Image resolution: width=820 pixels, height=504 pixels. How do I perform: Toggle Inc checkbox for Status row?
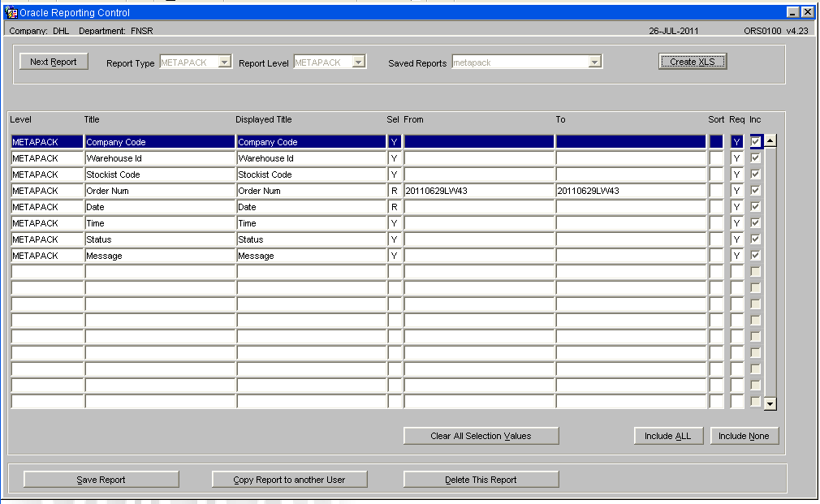(755, 239)
